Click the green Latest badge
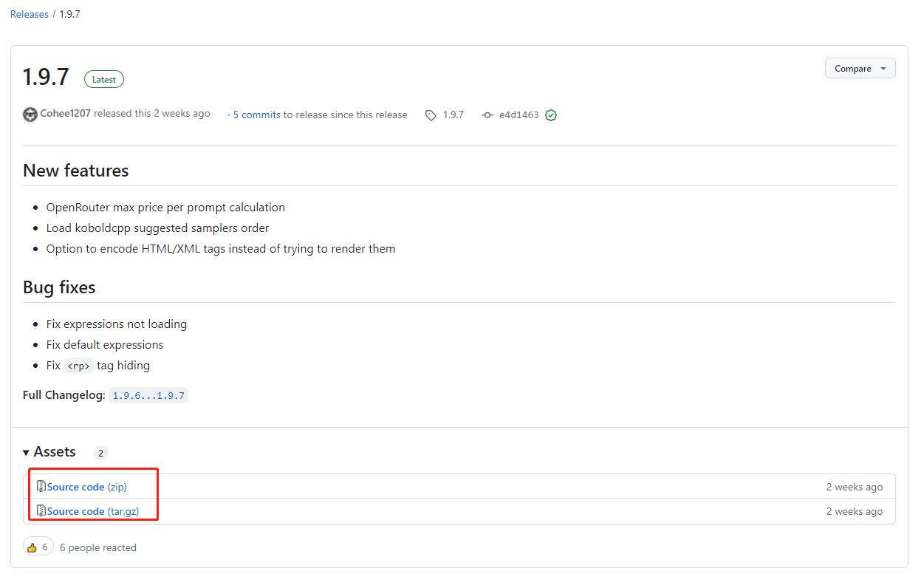 click(x=104, y=80)
